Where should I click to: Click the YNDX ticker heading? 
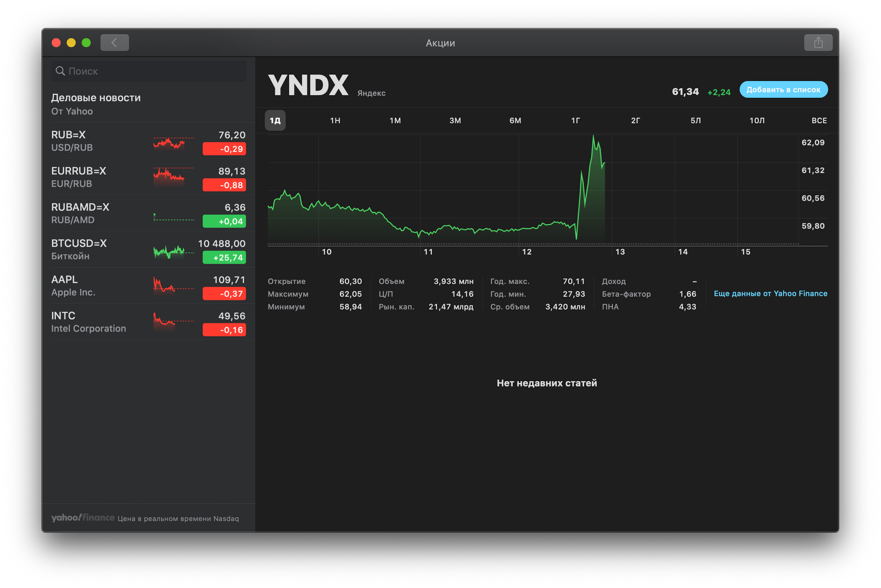[x=308, y=85]
